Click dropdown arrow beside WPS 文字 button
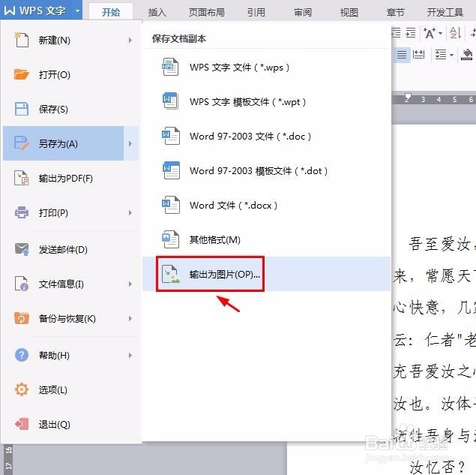 tap(77, 11)
